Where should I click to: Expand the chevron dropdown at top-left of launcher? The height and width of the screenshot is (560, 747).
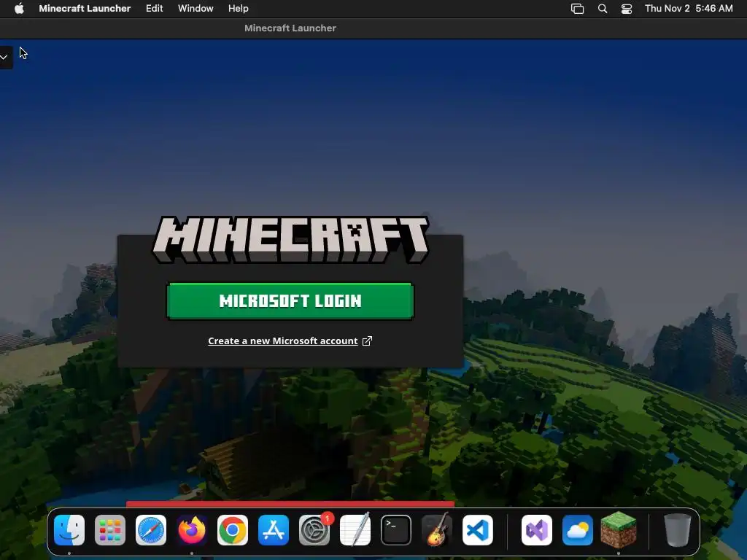5,57
